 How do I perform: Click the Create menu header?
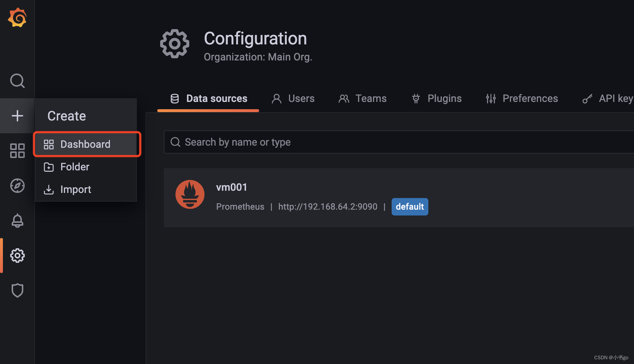(67, 116)
